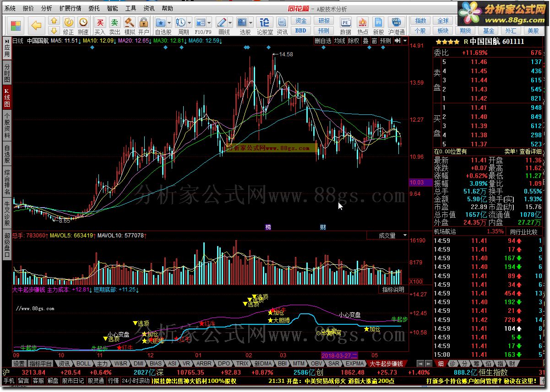Click the 同行业比较 industry comparison link
Screen dimensions: 550x392
[523, 232]
